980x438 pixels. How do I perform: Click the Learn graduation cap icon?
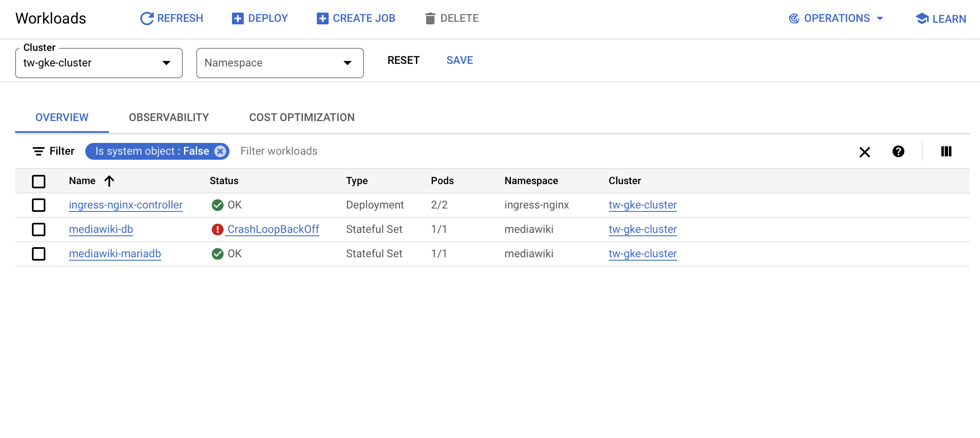point(922,18)
